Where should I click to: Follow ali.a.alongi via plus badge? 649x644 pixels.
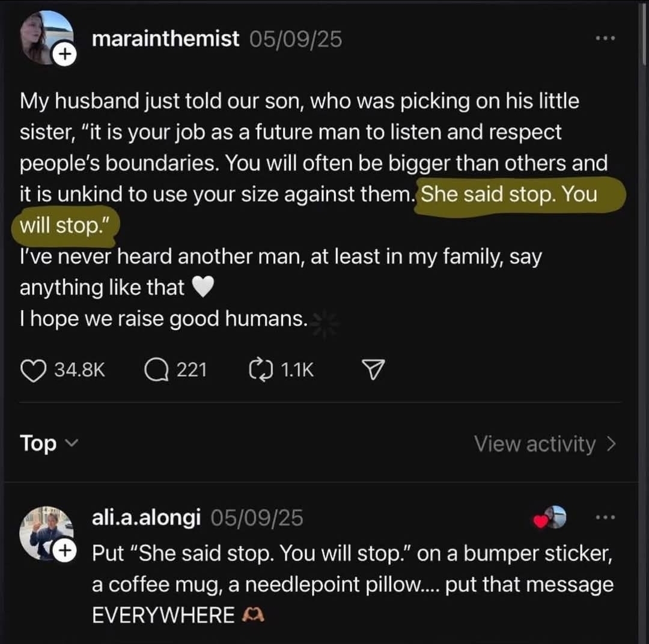click(64, 550)
